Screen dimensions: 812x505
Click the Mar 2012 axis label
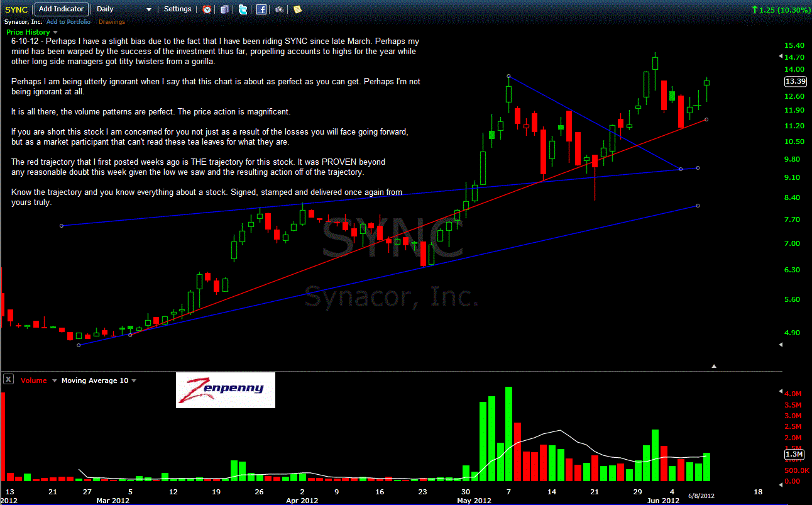(113, 501)
